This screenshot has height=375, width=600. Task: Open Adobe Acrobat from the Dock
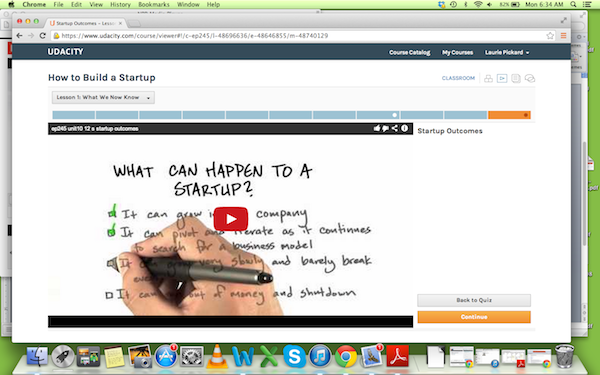pos(398,356)
